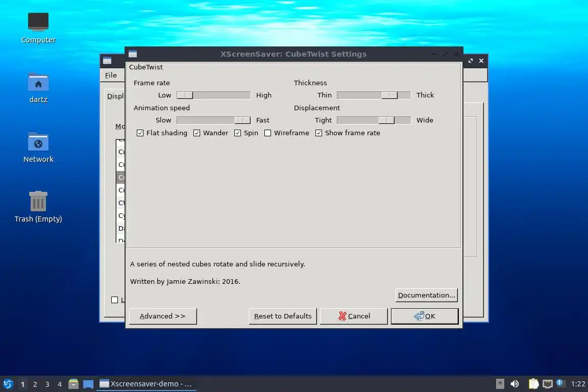
Task: Select the highlighted screensaver list row behind dialog
Action: (x=121, y=177)
